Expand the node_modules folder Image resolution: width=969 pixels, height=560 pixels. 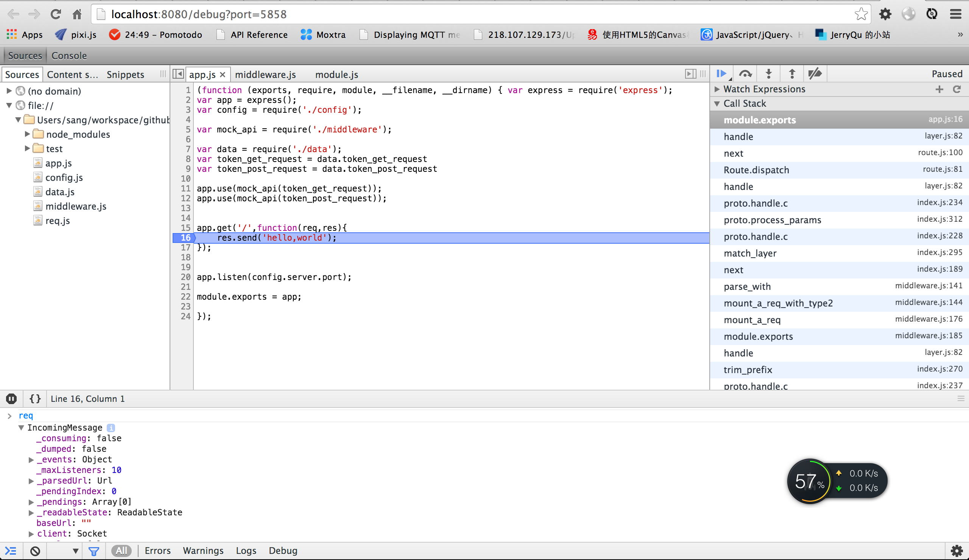27,134
